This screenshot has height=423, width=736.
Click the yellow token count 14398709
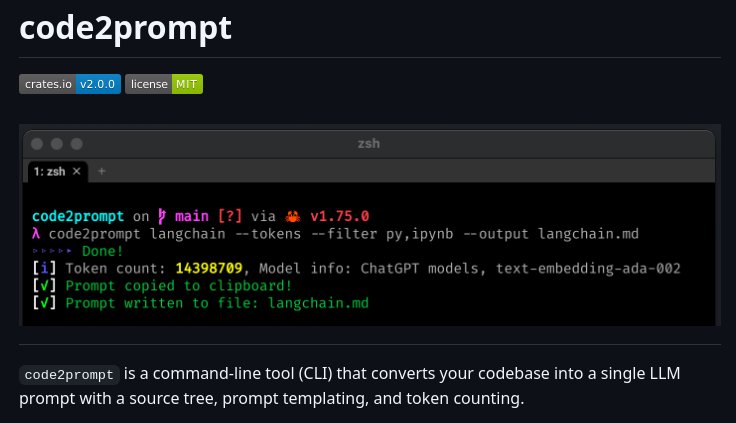209,269
